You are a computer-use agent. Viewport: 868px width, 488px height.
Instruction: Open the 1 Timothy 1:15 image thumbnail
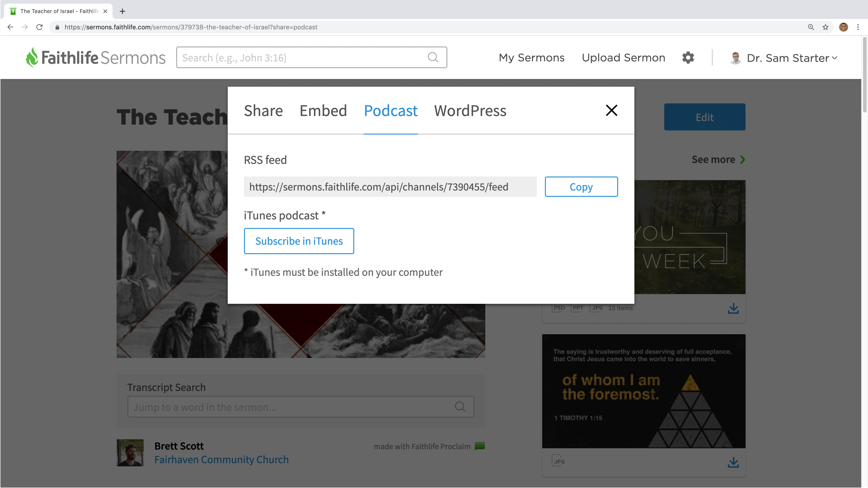[644, 391]
